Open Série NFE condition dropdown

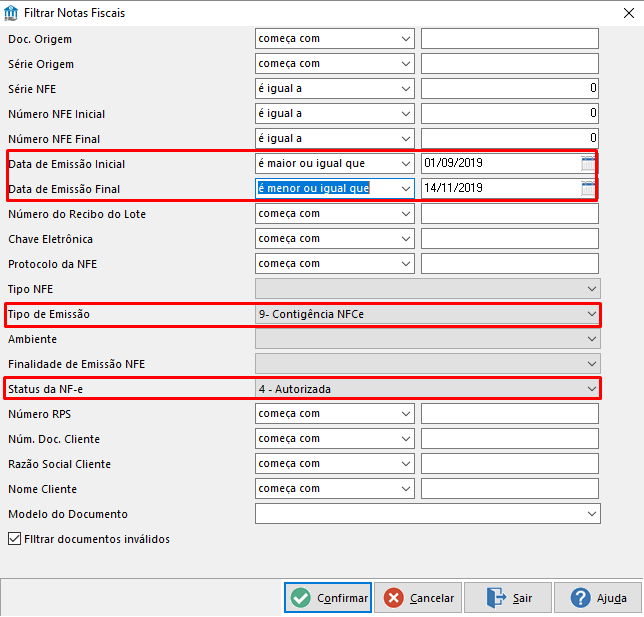pyautogui.click(x=335, y=89)
